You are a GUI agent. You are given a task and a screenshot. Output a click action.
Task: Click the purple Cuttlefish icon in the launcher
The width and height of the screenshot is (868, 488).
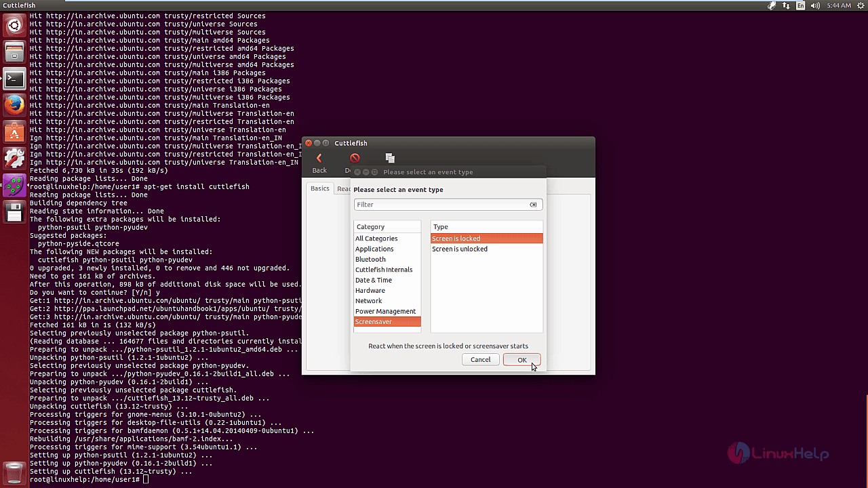click(x=14, y=184)
